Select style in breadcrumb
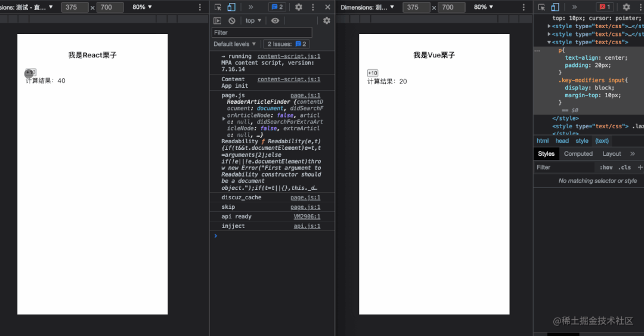 tap(582, 141)
